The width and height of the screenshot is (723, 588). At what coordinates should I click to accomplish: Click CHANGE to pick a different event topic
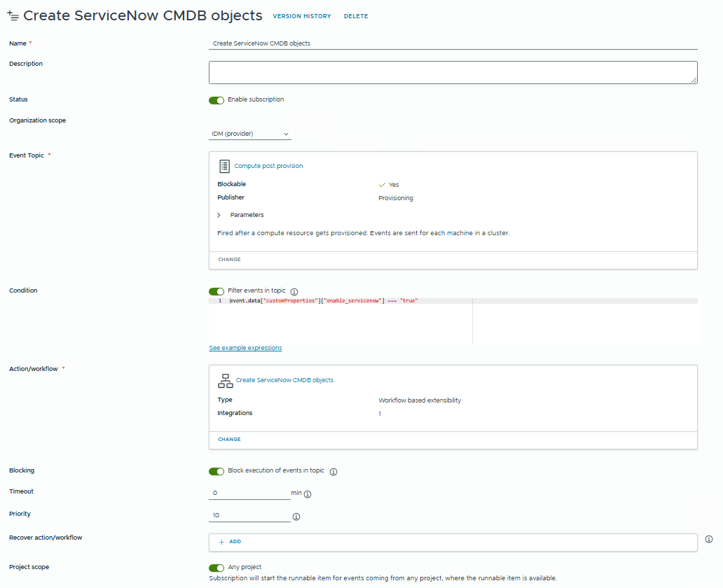[229, 259]
